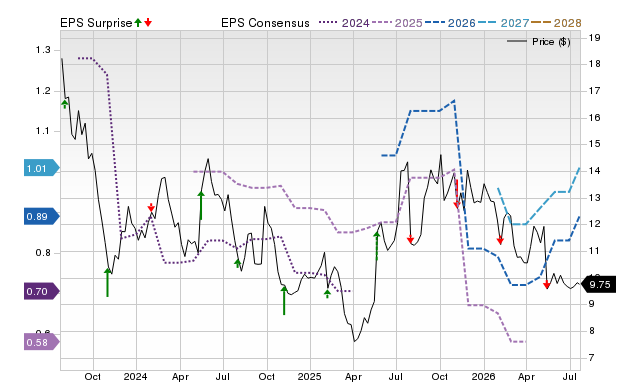The width and height of the screenshot is (640, 382).
Task: Click the 9 label on price axis
Action: coord(591,304)
